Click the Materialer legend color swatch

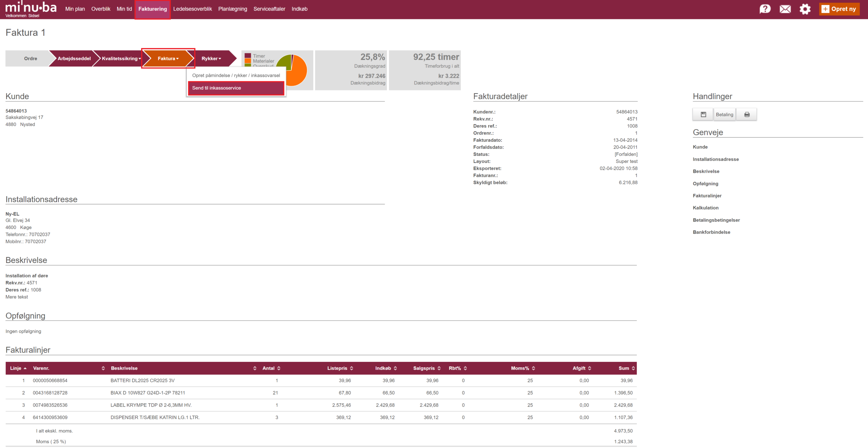pos(248,61)
